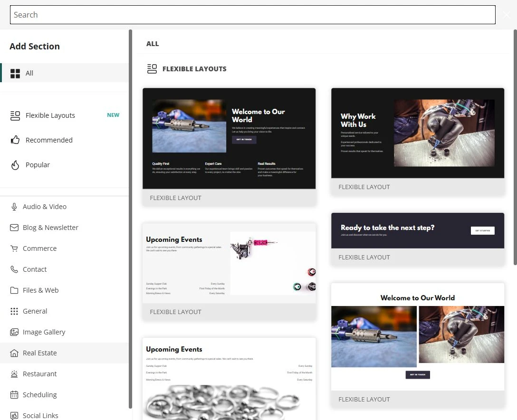Click the FLEXIBLE LAYOUTS section heading
Image resolution: width=517 pixels, height=420 pixels.
click(x=194, y=69)
